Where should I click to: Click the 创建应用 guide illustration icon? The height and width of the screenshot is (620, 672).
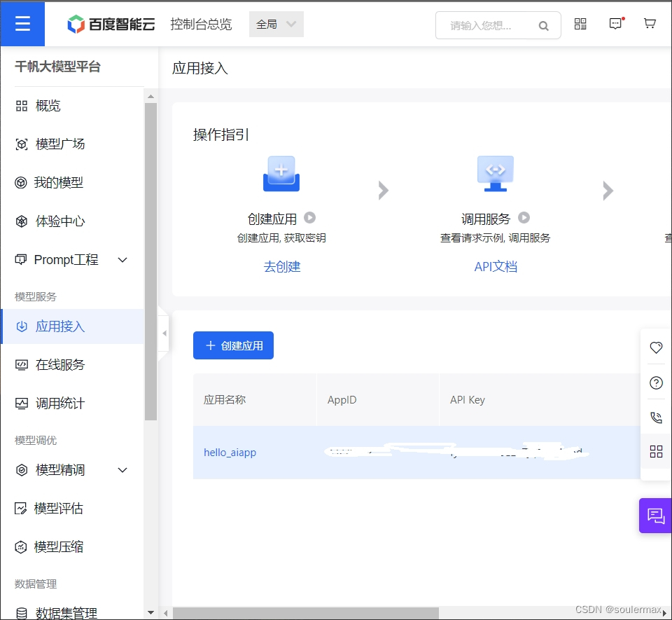pyautogui.click(x=281, y=174)
